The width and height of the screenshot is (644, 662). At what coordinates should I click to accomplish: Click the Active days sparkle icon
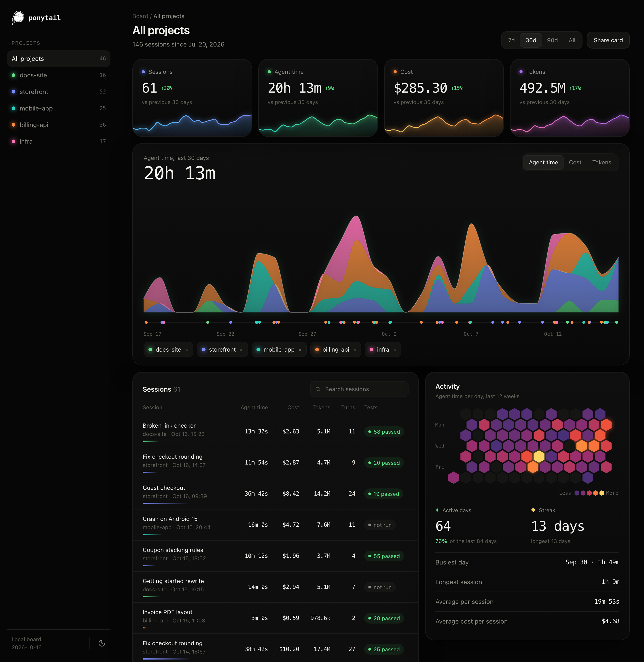coord(437,510)
